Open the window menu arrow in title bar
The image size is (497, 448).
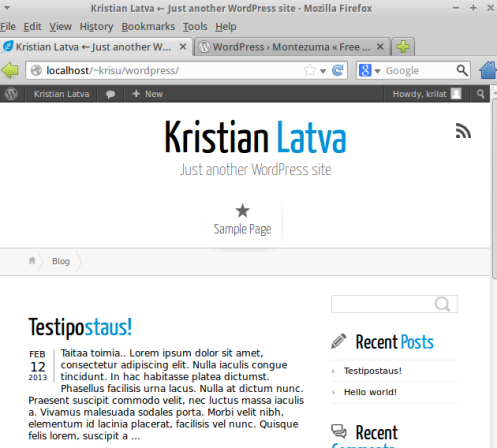coord(7,8)
